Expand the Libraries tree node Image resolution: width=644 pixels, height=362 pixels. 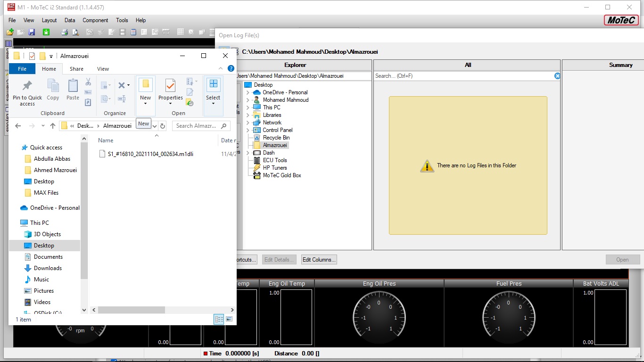click(x=248, y=115)
